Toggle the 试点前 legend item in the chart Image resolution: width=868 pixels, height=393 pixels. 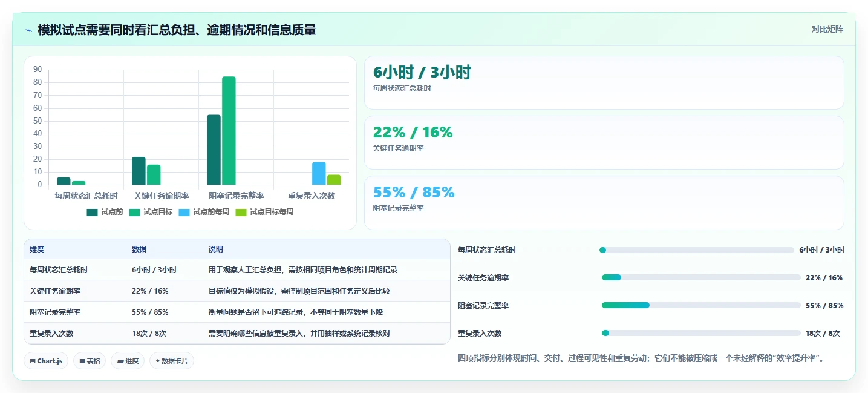105,212
